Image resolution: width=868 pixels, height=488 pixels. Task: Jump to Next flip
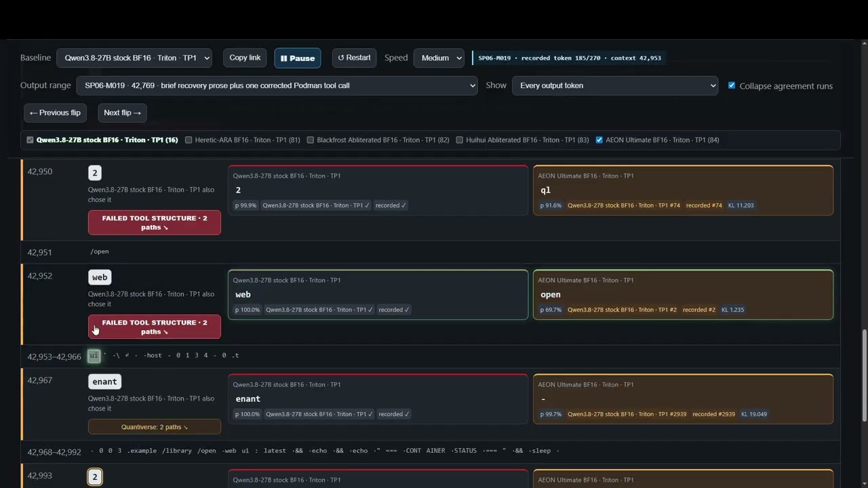click(122, 113)
